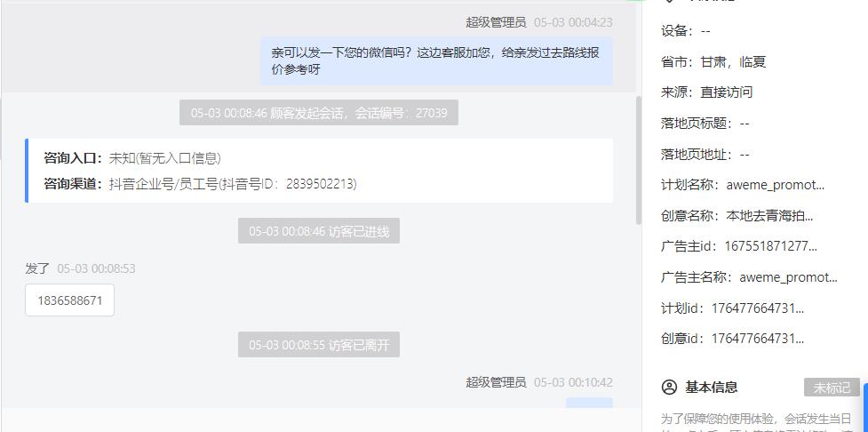This screenshot has width=868, height=432.
Task: Click the 省市 甘肃，临夏 field
Action: 713,62
